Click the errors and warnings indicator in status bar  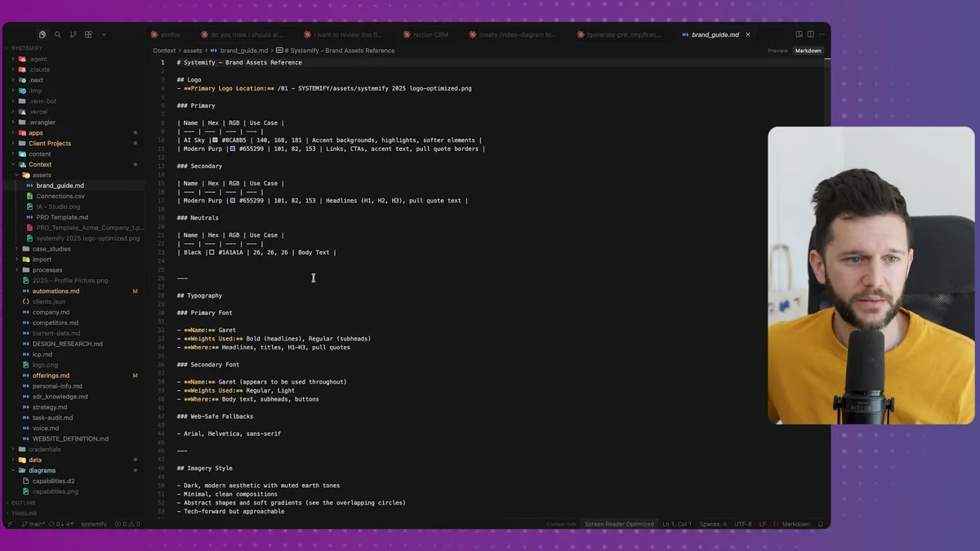(127, 523)
